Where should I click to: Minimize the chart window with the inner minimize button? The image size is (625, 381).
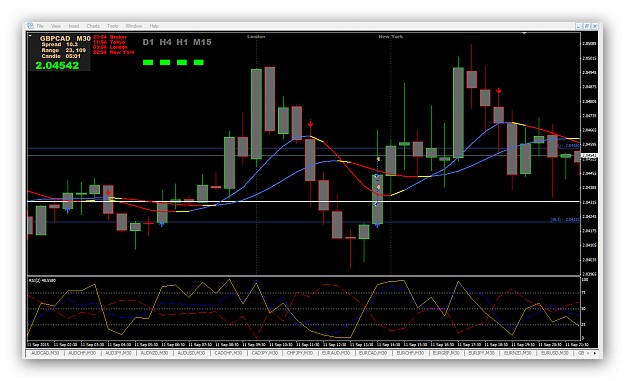[x=579, y=26]
